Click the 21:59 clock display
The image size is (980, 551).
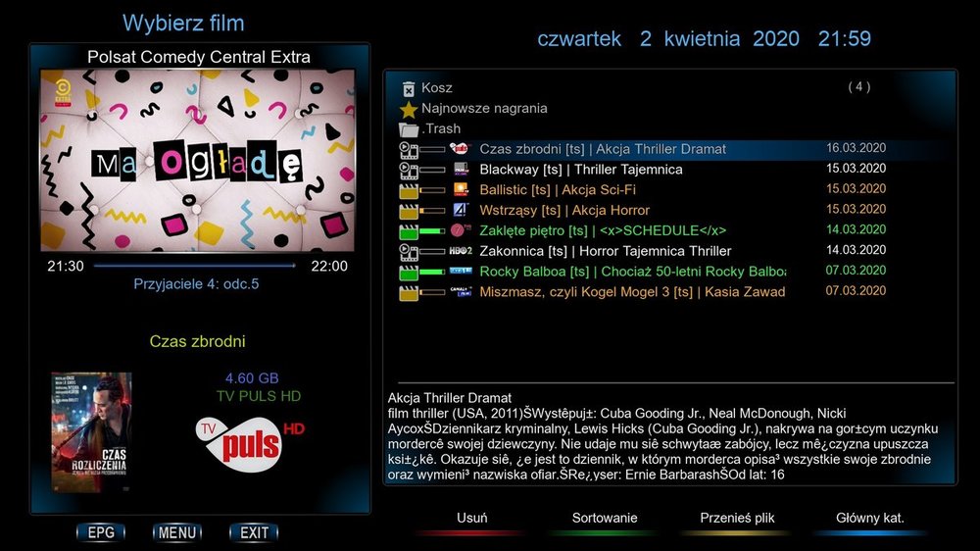tap(845, 39)
